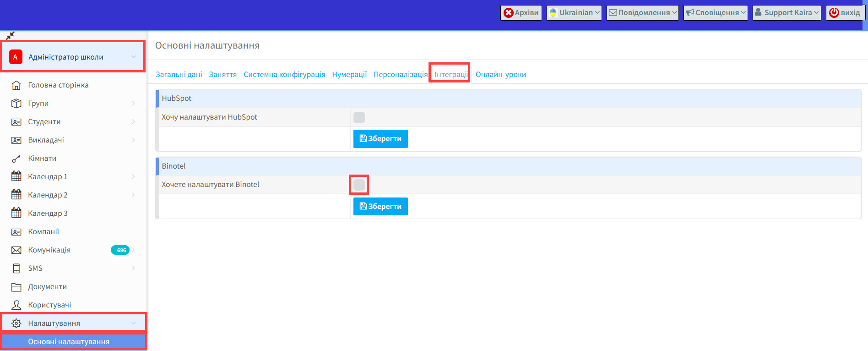Switch to the Заняття tab
868x351 pixels.
click(223, 74)
